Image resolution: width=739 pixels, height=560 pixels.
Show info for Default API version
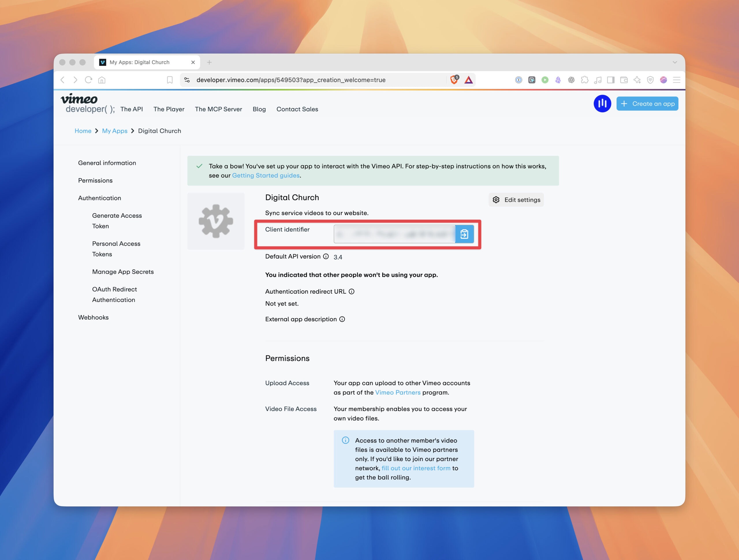(x=326, y=256)
